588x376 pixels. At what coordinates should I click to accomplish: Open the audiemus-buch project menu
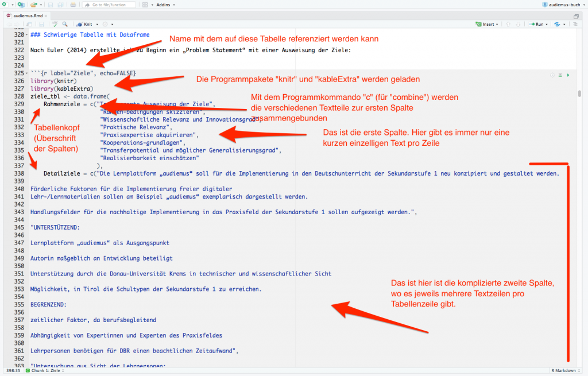(564, 5)
